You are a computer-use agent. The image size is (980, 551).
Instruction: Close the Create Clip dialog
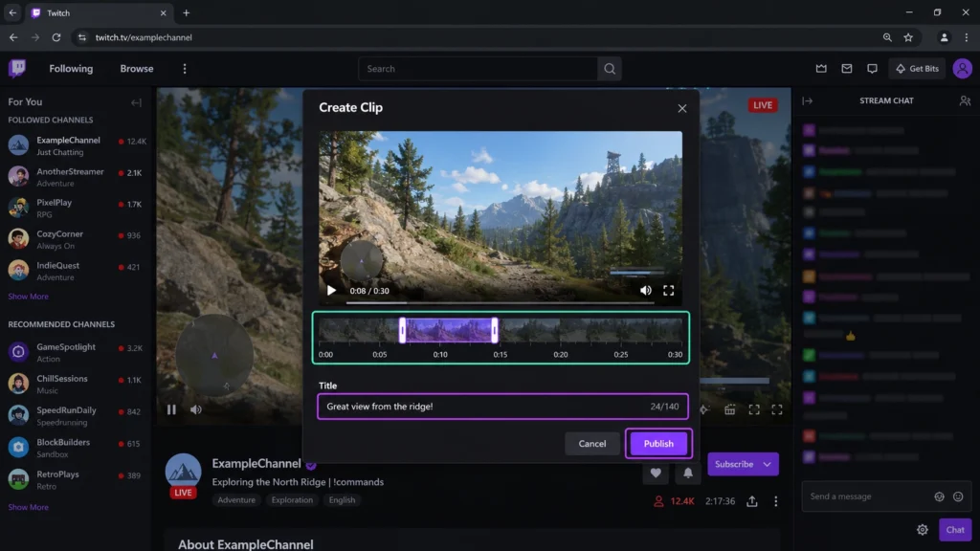pos(681,108)
